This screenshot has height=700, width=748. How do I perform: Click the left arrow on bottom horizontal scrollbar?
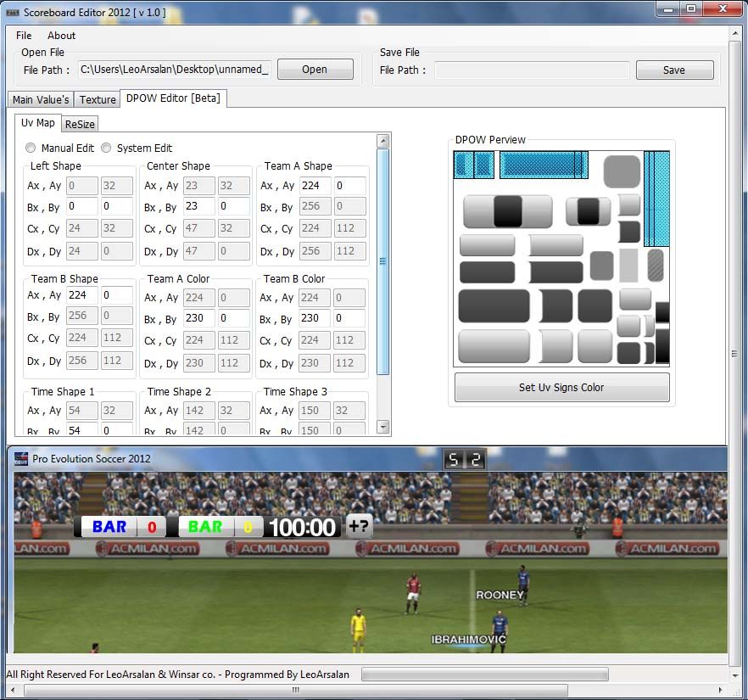(x=14, y=690)
